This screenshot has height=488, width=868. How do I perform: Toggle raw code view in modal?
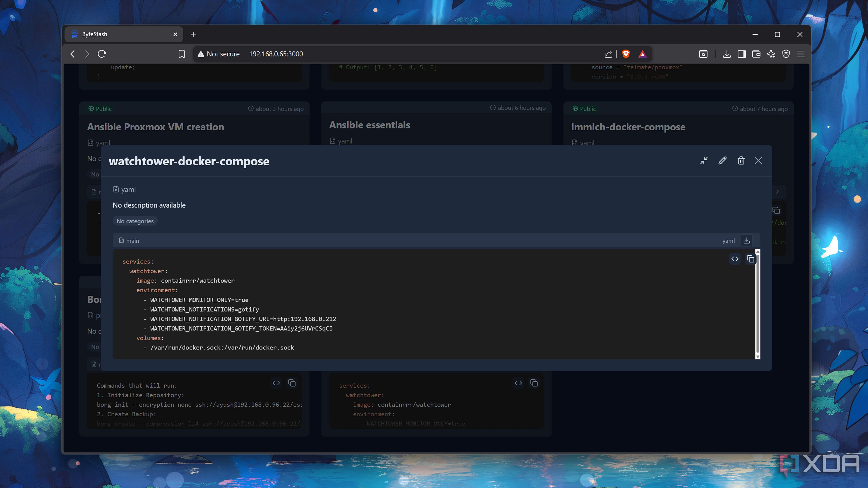735,259
